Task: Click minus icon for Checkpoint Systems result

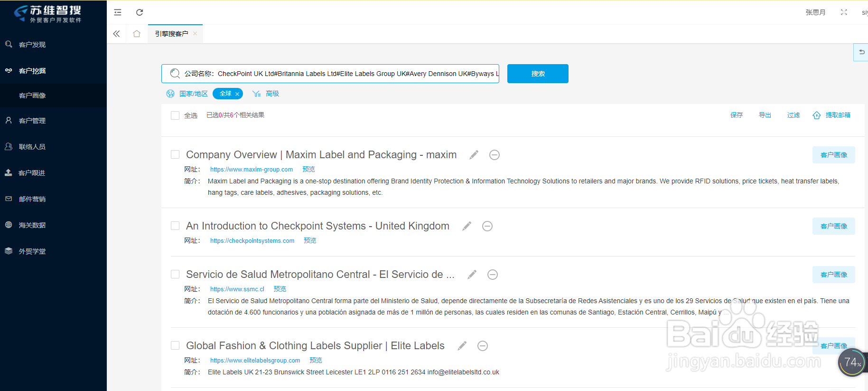Action: tap(487, 226)
